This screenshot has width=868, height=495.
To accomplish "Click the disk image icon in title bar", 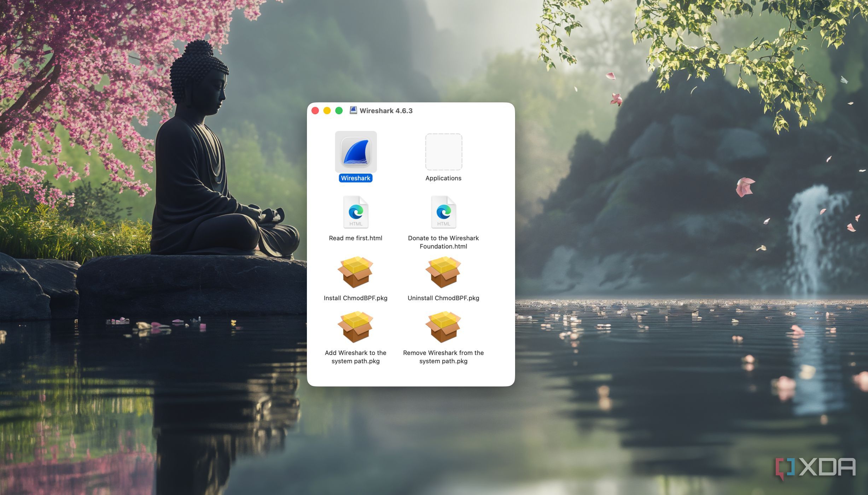I will [x=353, y=110].
